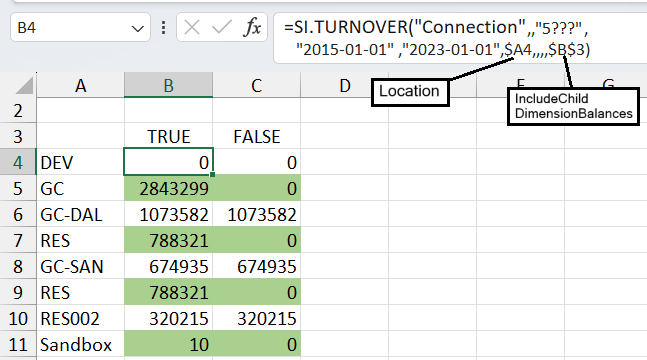
Task: Open the Name Box dropdown arrow
Action: [137, 28]
